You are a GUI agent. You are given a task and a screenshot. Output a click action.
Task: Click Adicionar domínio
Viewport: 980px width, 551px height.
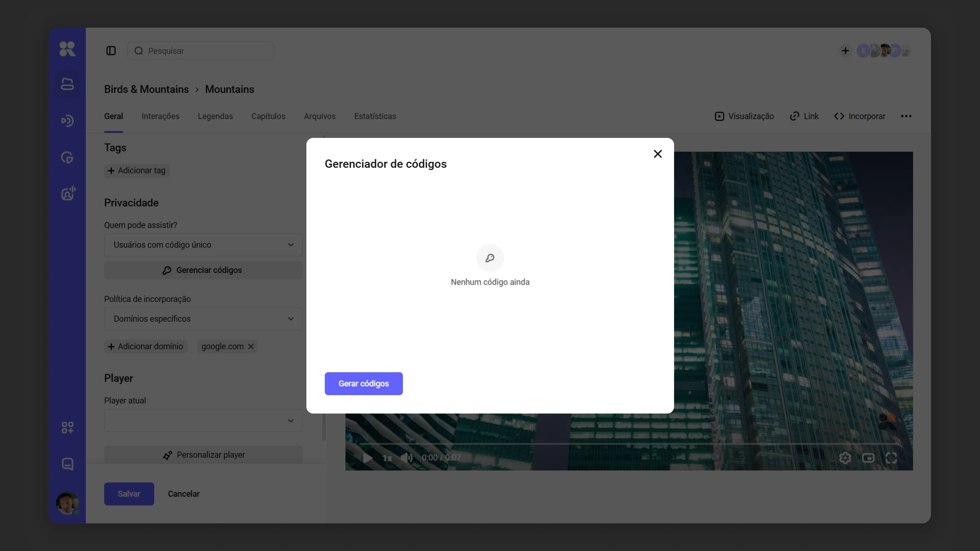coord(146,346)
